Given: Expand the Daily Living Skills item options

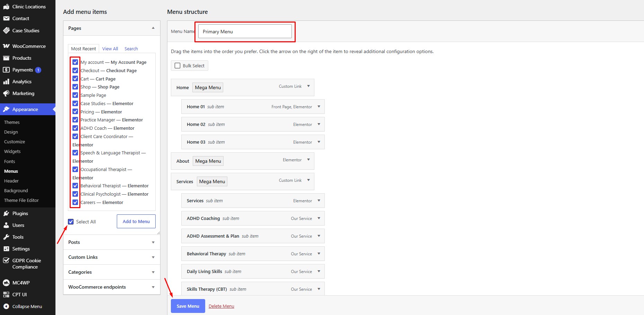Looking at the screenshot, I should 319,272.
